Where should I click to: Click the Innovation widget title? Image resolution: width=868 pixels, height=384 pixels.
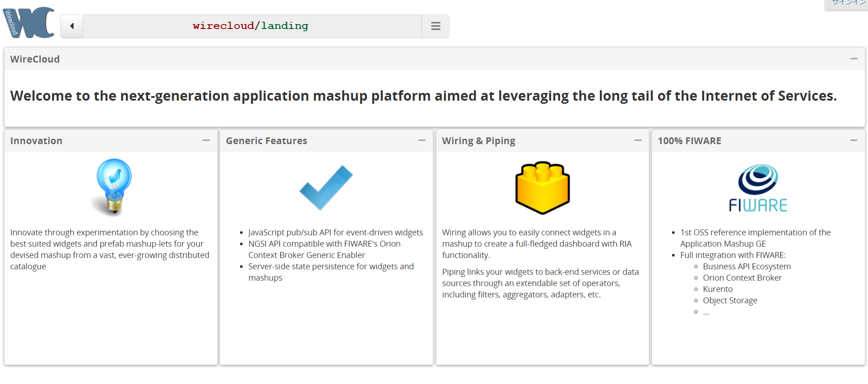pos(36,141)
